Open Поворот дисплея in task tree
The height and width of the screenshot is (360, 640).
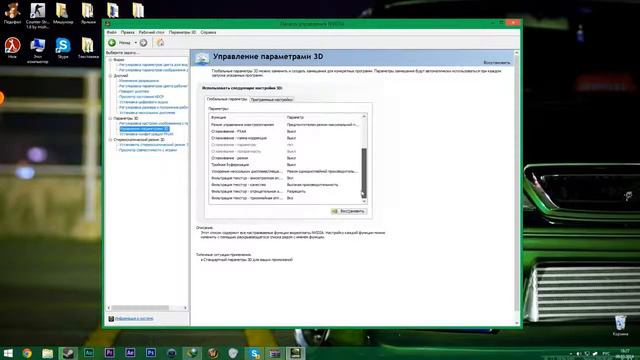point(133,91)
